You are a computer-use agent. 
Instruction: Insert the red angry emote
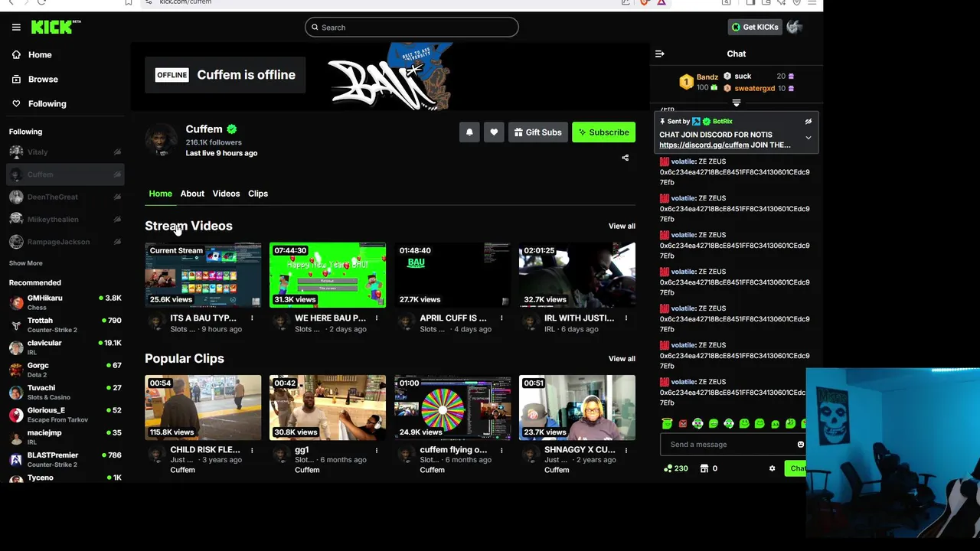coord(682,423)
